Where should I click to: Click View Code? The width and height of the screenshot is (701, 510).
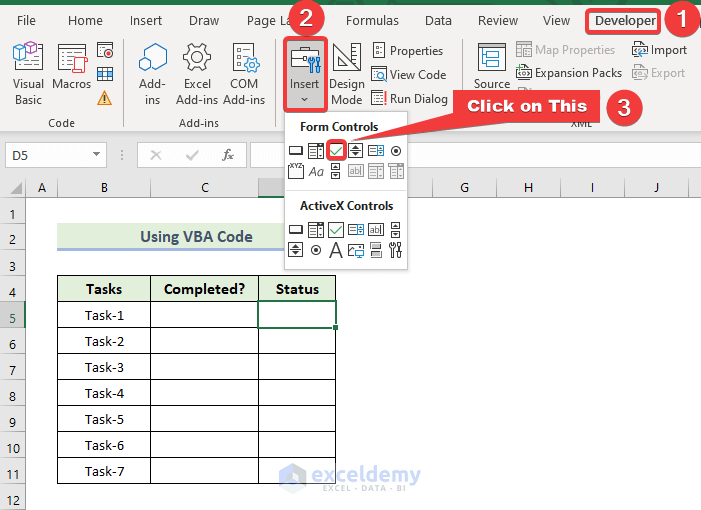409,75
